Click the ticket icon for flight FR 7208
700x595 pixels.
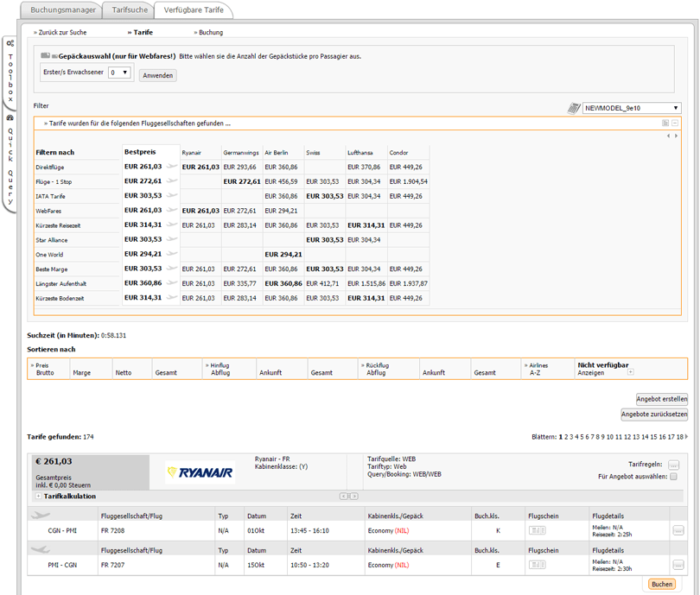pyautogui.click(x=537, y=530)
